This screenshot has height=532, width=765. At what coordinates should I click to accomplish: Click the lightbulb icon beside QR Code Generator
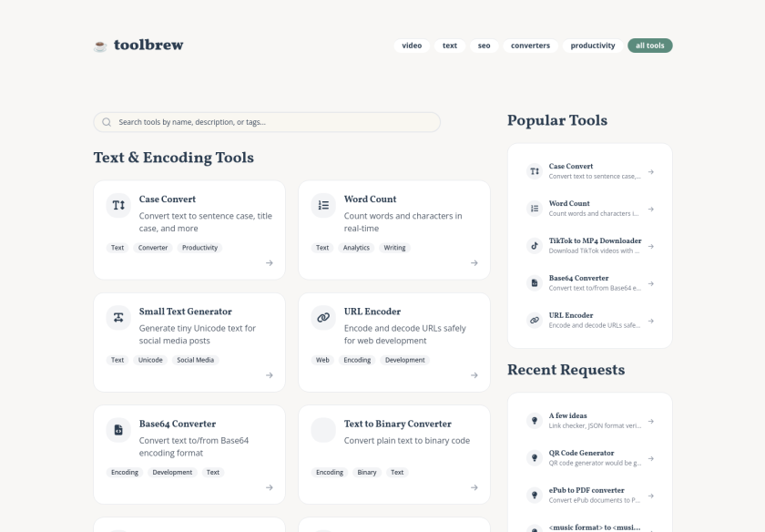535,457
